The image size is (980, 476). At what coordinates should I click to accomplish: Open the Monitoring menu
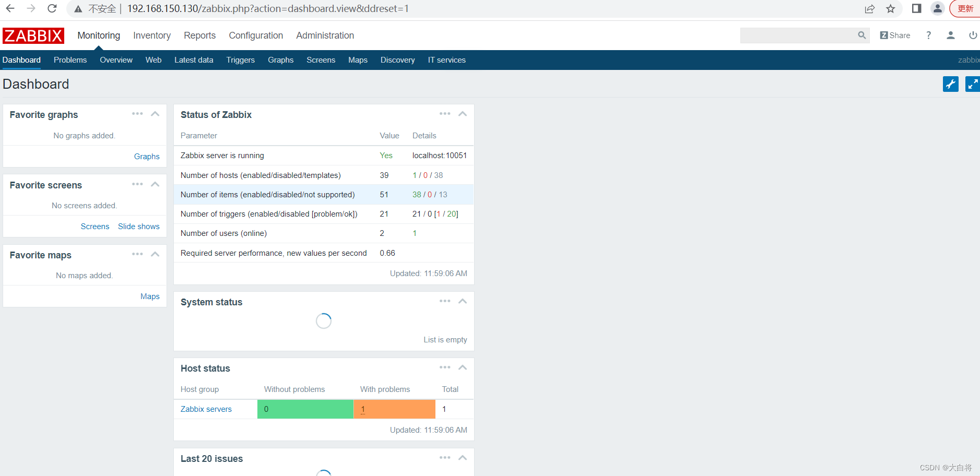pos(99,35)
